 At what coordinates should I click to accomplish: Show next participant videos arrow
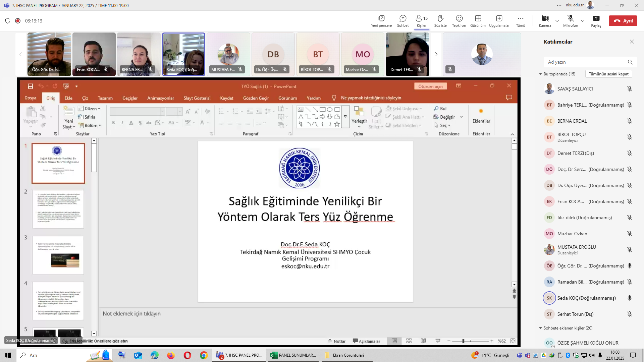pyautogui.click(x=436, y=54)
